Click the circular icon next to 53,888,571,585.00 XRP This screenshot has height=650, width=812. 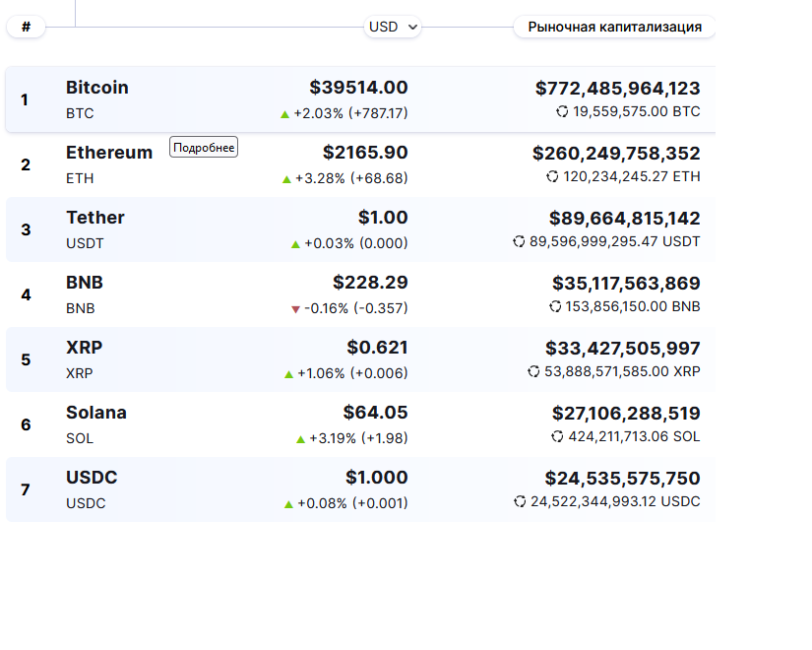[533, 372]
